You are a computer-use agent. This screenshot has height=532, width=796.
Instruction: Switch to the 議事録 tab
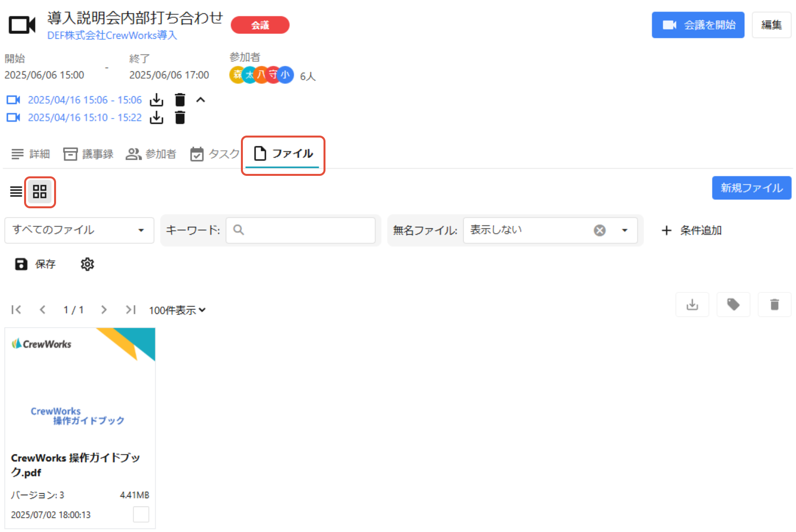click(88, 154)
